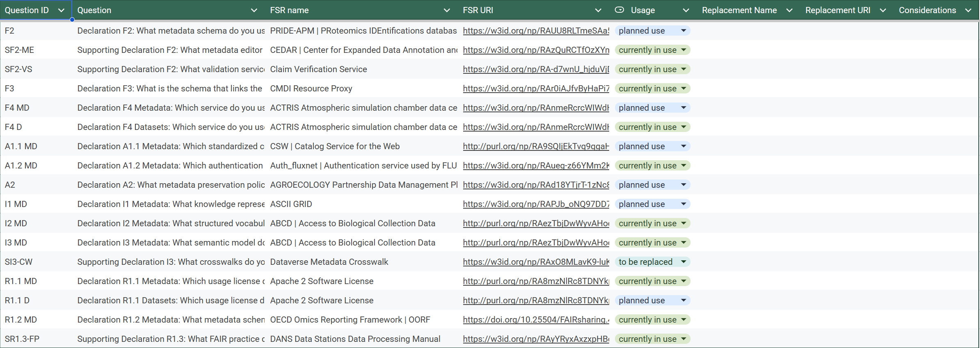Viewport: 980px width, 348px height.
Task: Open the URI link in row I2 MD
Action: click(536, 223)
